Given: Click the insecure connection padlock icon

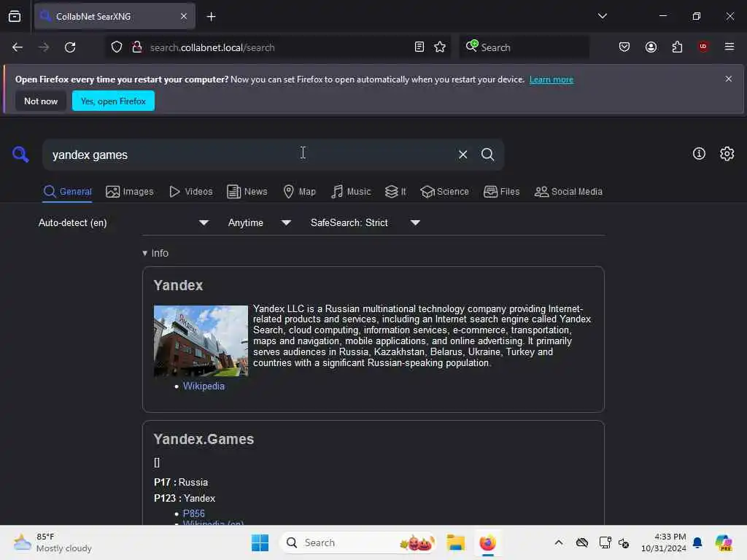Looking at the screenshot, I should [137, 47].
